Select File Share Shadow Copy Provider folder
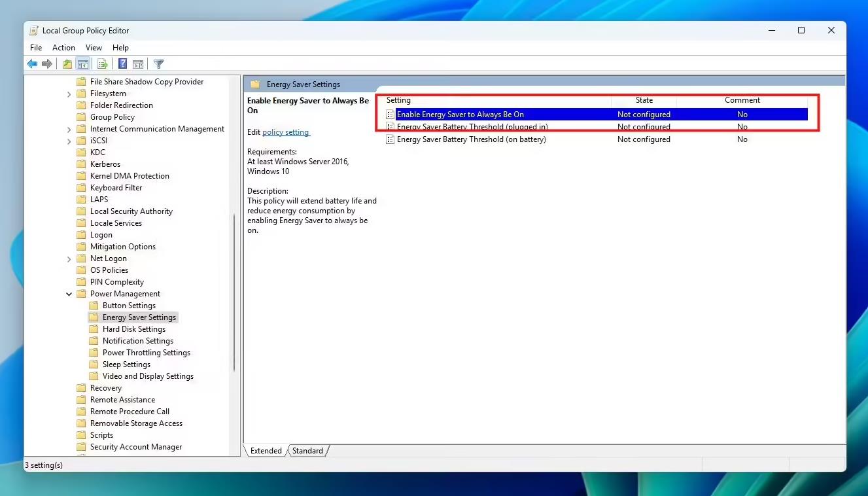Viewport: 868px width, 496px height. [147, 82]
